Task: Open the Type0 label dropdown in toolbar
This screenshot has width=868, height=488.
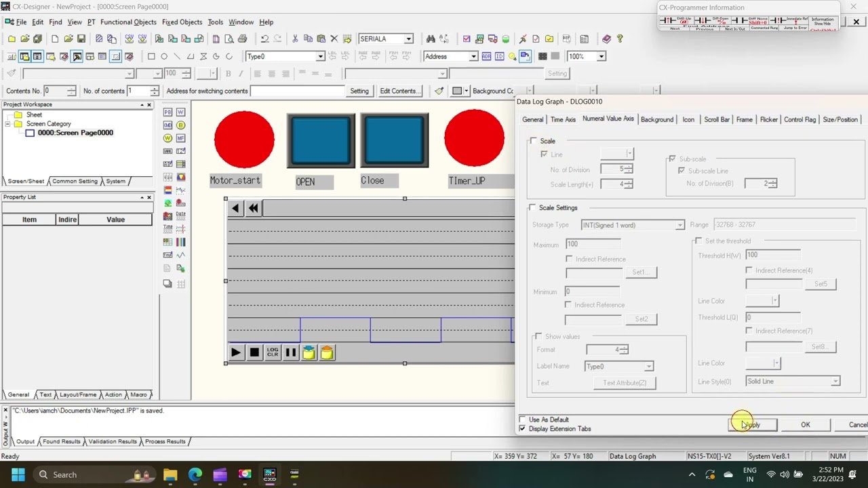Action: tap(320, 56)
